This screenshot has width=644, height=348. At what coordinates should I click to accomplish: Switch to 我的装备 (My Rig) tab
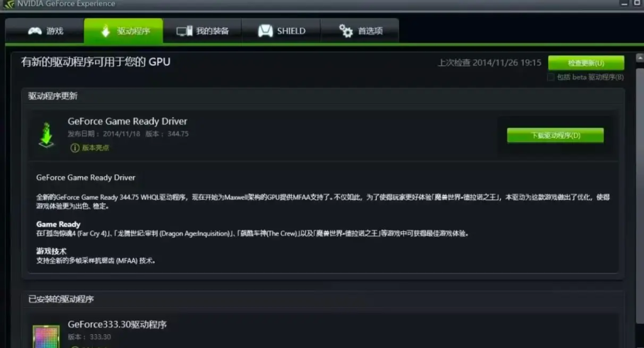click(203, 31)
